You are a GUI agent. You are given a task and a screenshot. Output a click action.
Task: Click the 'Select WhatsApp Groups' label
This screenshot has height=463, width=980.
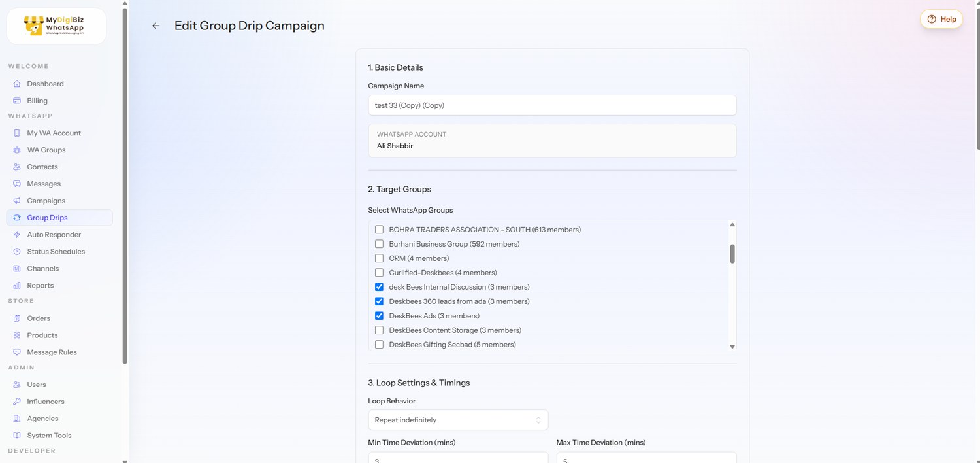click(410, 210)
